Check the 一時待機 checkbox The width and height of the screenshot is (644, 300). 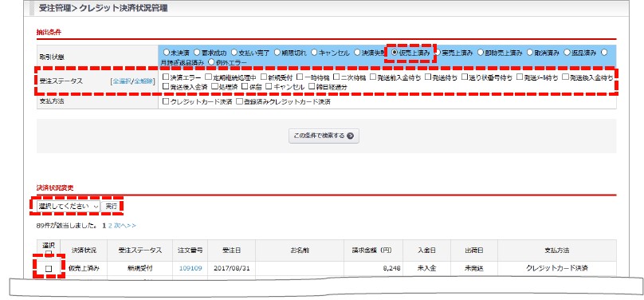(300, 77)
